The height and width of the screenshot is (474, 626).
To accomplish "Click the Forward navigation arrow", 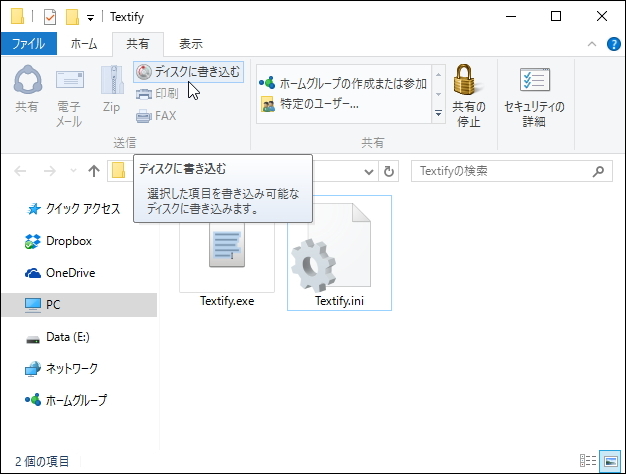I will [50, 171].
